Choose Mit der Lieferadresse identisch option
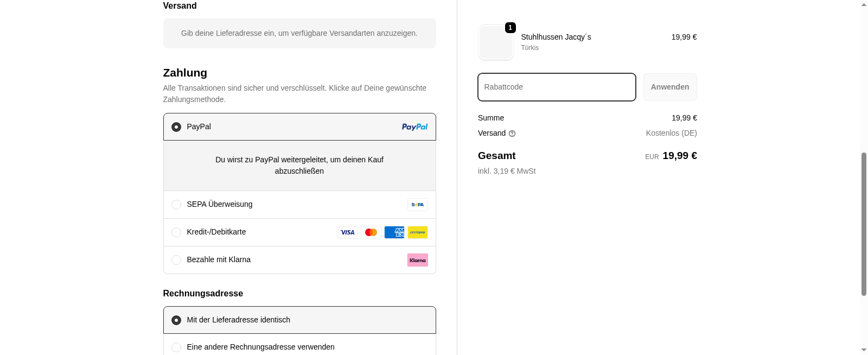Screen dimensions: 868x355 pos(176,320)
